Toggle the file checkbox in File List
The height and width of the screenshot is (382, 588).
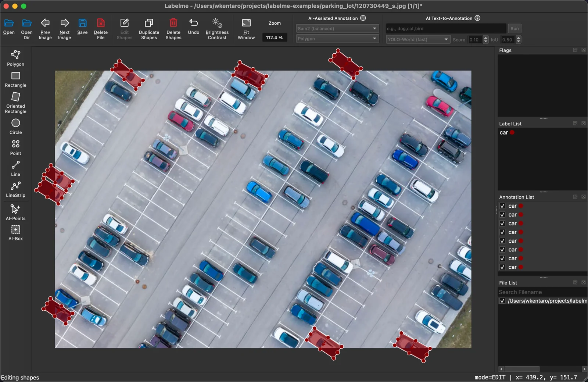pyautogui.click(x=502, y=301)
